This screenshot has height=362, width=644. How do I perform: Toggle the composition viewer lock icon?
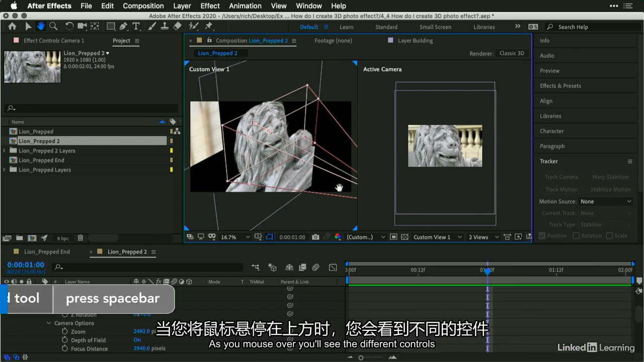[x=209, y=41]
